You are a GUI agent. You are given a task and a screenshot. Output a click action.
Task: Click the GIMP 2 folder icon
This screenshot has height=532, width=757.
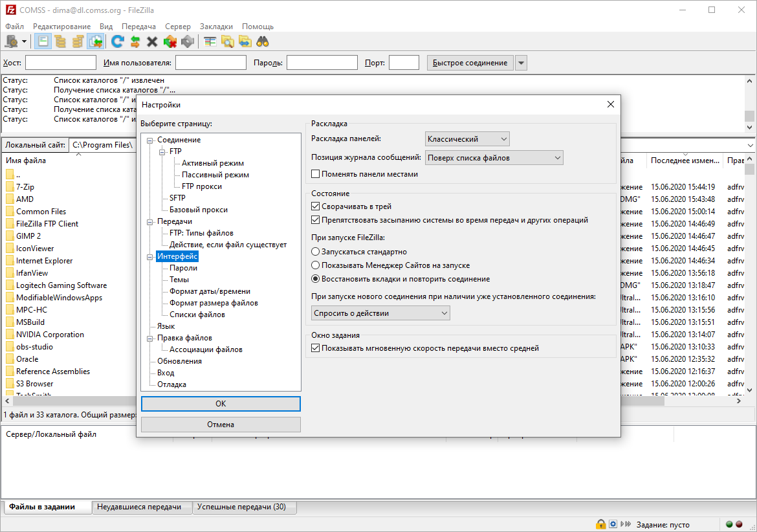point(10,236)
